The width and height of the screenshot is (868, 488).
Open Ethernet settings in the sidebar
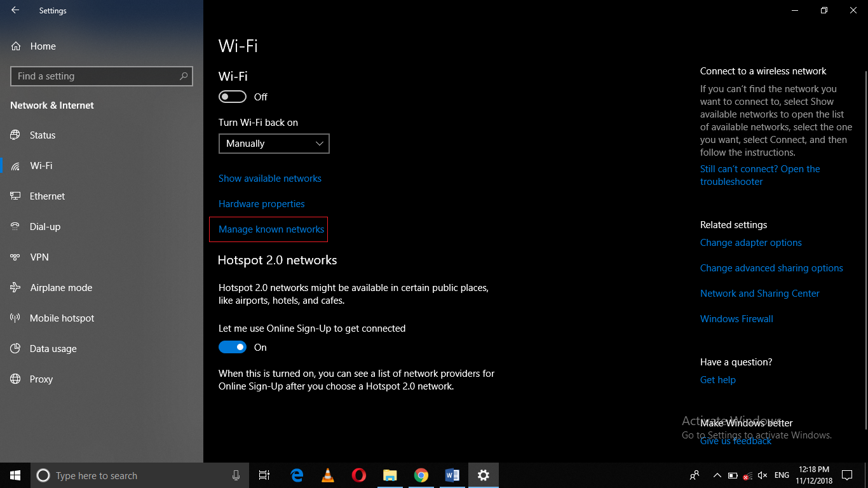point(47,196)
